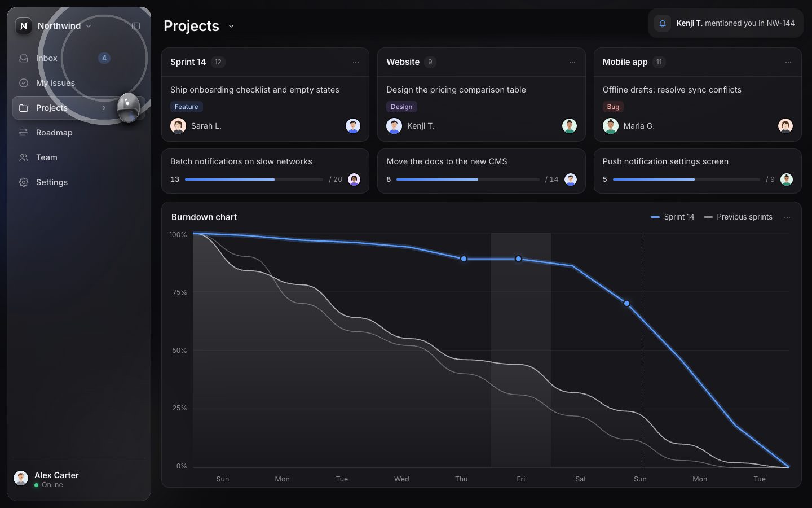Navigate to Team
812x508 pixels.
point(79,157)
